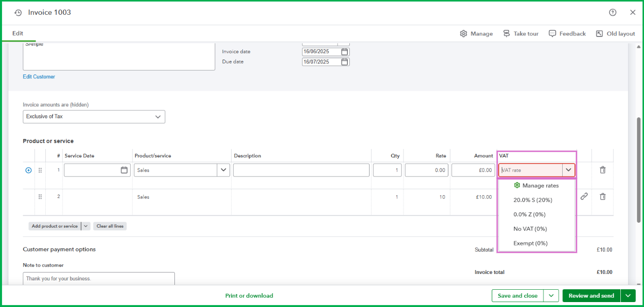Click the Manage rates gear option
The height and width of the screenshot is (307, 644).
[x=536, y=186]
